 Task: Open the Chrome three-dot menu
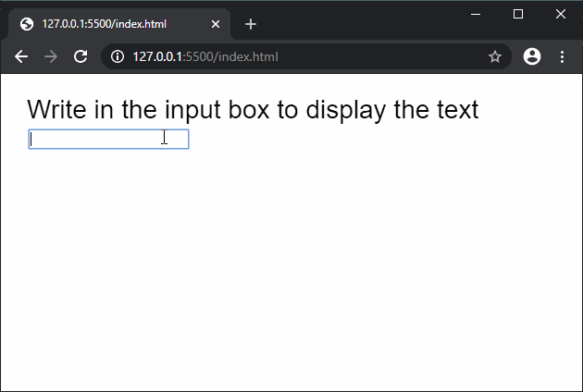(562, 56)
